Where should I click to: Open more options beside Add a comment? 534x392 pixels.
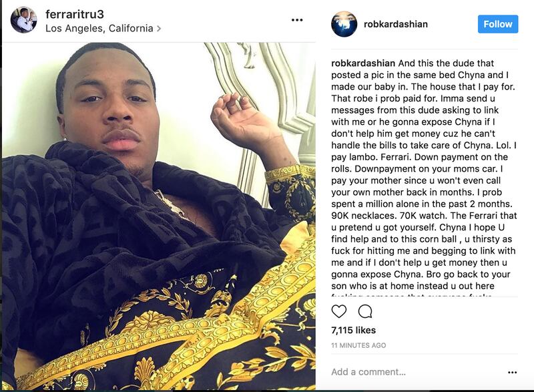[512, 372]
